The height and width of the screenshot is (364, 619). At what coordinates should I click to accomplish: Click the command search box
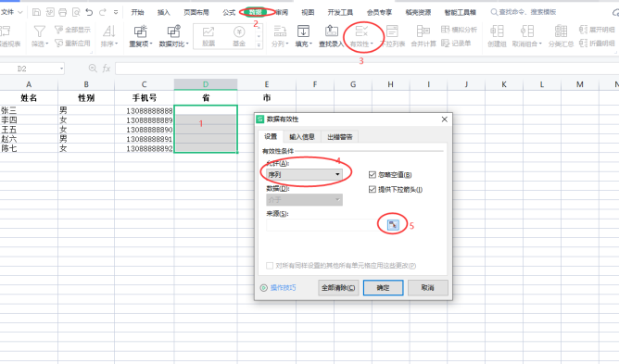pos(524,12)
